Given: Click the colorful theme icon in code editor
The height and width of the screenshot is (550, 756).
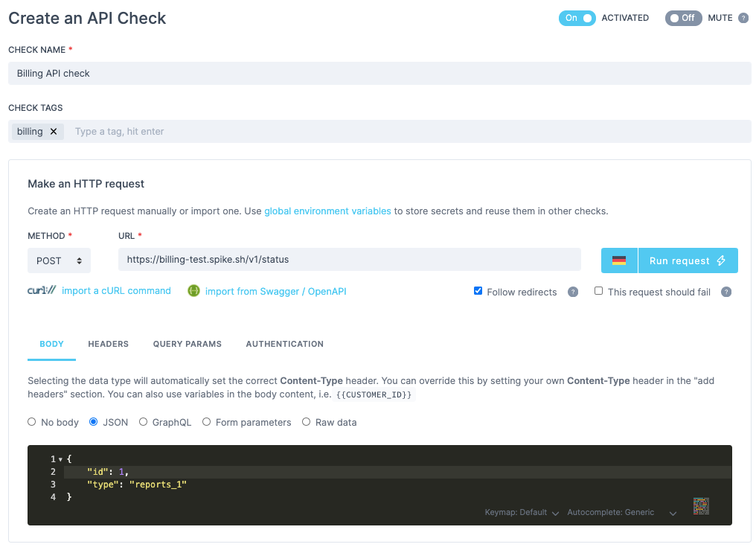Looking at the screenshot, I should pos(700,506).
